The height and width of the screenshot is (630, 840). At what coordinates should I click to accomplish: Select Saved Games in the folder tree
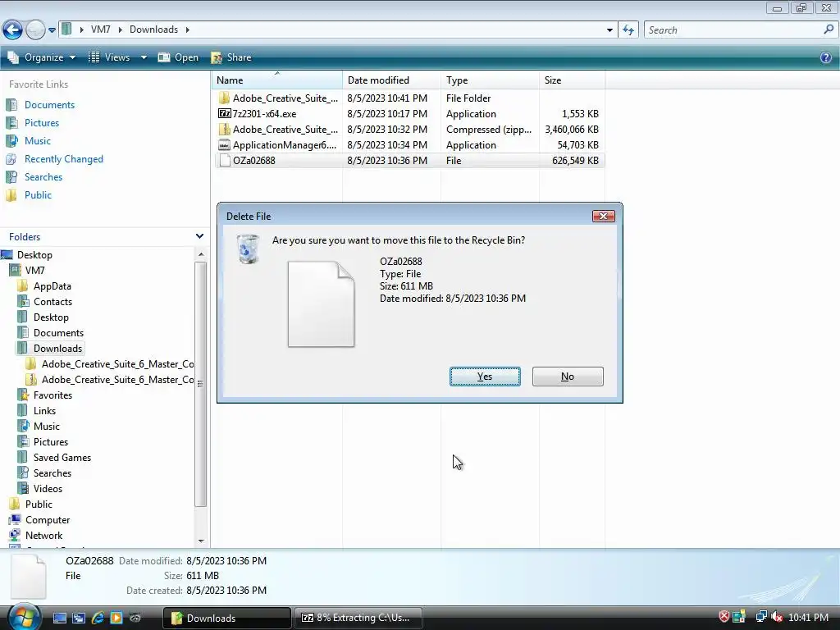62,458
